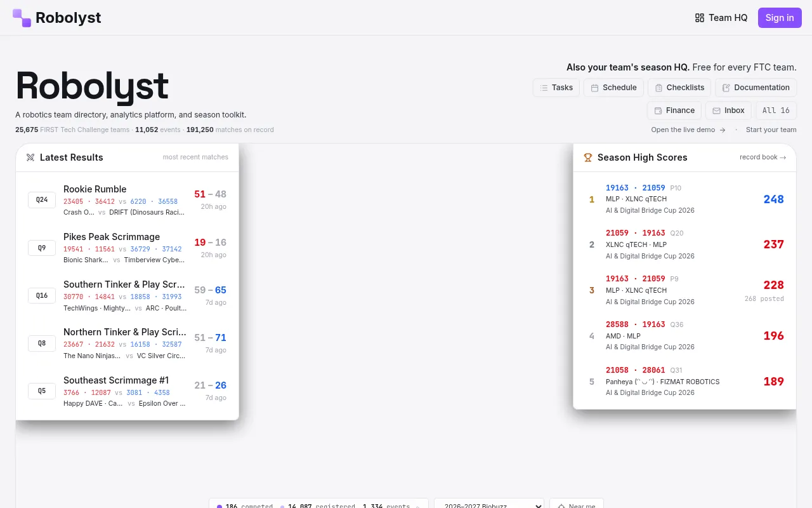Show the All 16 tools chip
812x508 pixels.
[776, 110]
